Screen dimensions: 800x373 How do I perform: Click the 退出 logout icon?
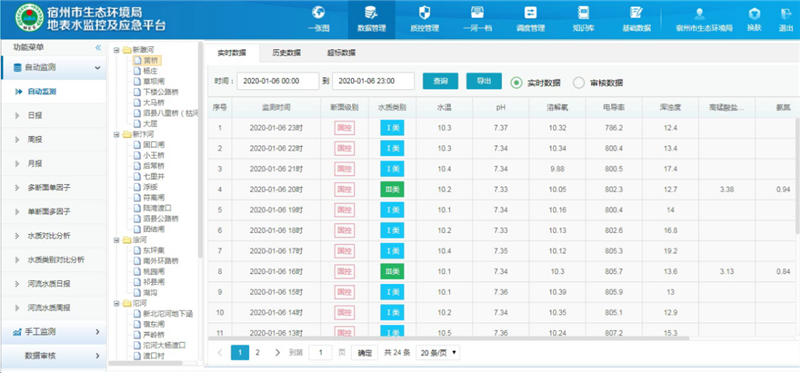point(786,14)
